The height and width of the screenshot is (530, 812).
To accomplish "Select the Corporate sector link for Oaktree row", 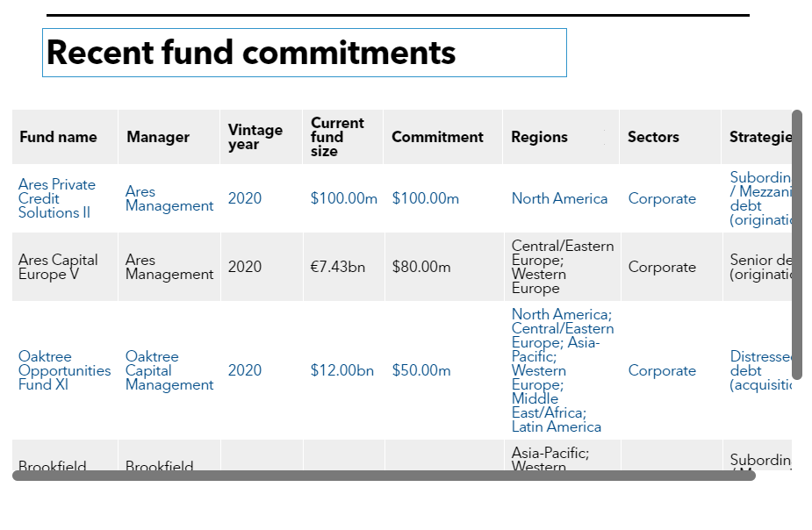I will pos(662,370).
